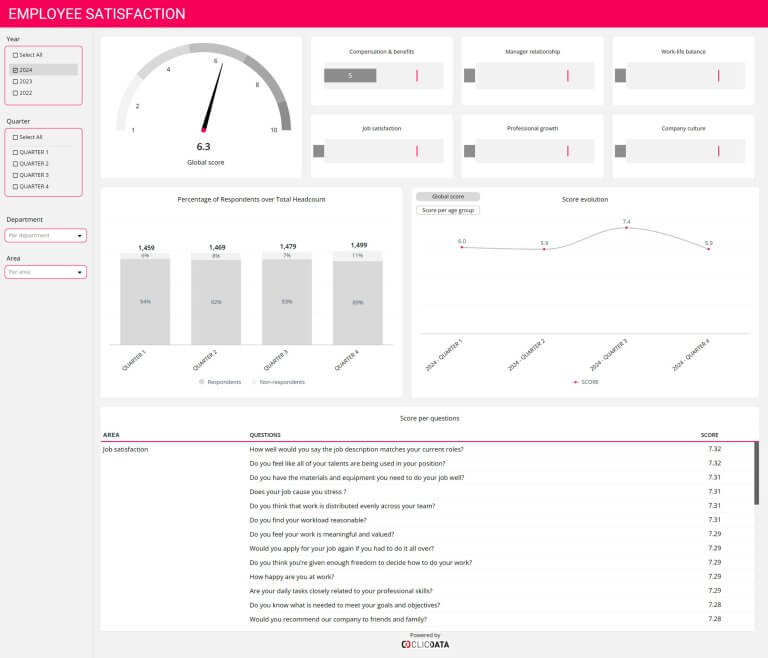This screenshot has width=768, height=658.
Task: Tick Select All under Quarter filter
Action: click(15, 137)
